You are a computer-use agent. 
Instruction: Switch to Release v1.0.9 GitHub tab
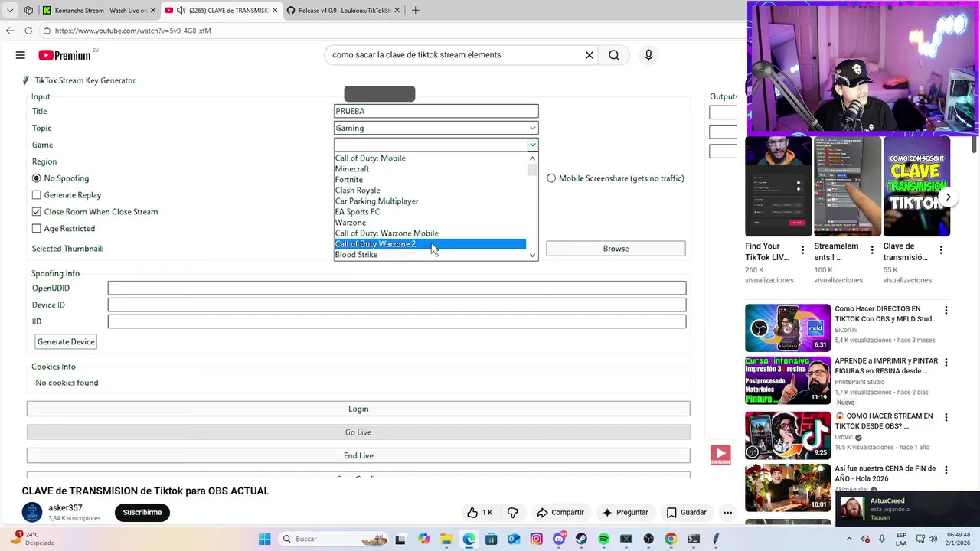click(342, 11)
